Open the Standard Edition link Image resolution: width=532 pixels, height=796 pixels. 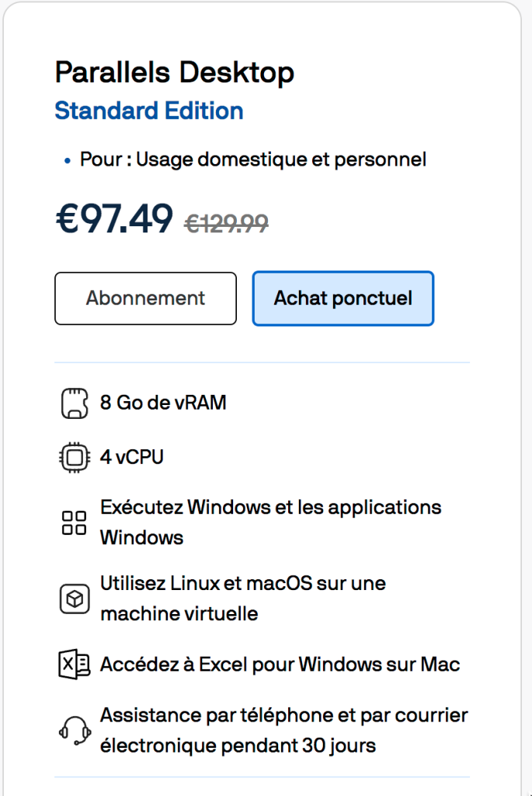pos(149,111)
